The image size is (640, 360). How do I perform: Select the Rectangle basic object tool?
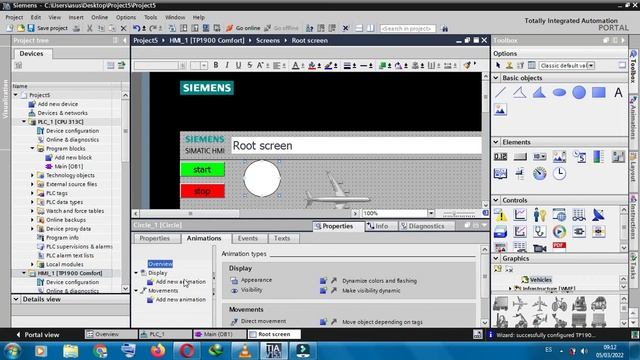(599, 93)
